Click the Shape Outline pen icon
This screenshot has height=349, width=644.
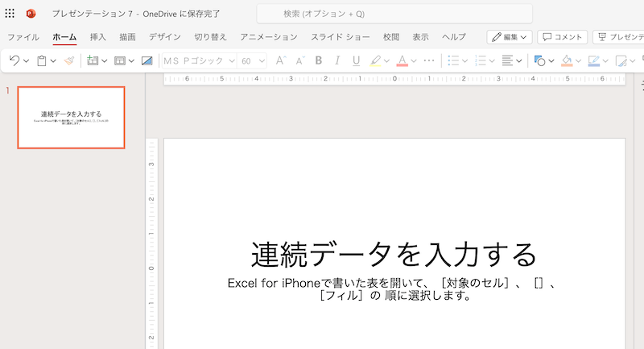pos(594,60)
